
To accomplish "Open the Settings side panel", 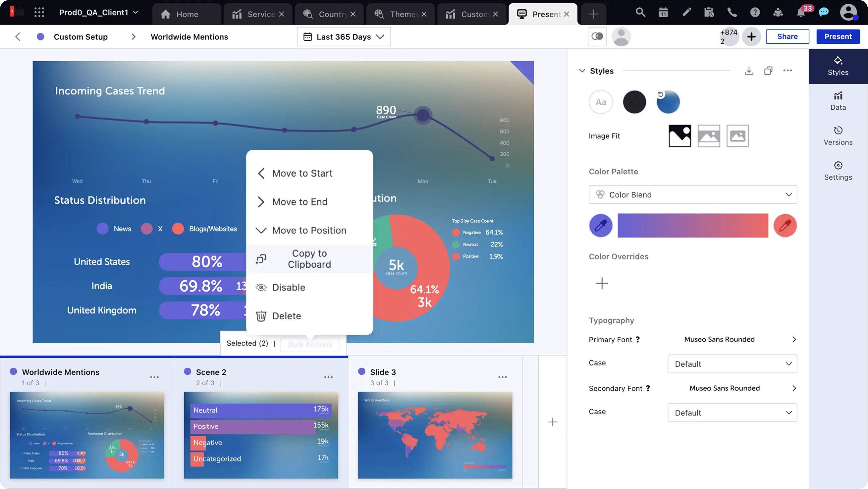I will click(x=838, y=171).
